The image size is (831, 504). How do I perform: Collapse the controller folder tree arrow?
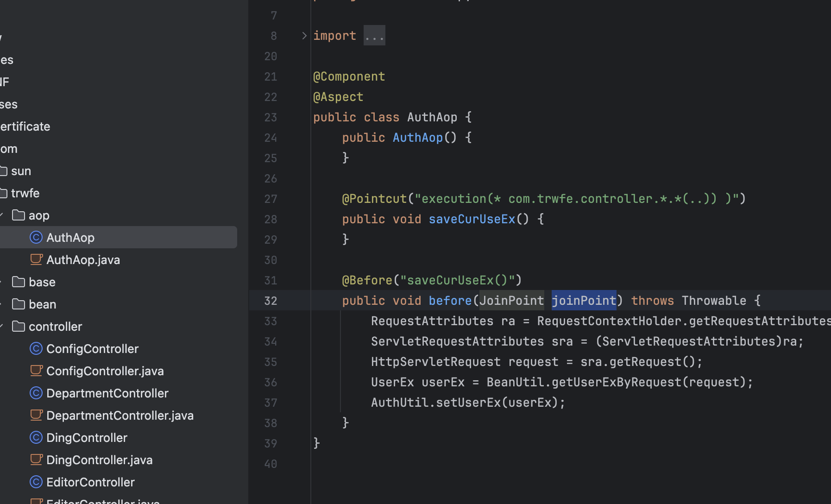[x=2, y=327]
